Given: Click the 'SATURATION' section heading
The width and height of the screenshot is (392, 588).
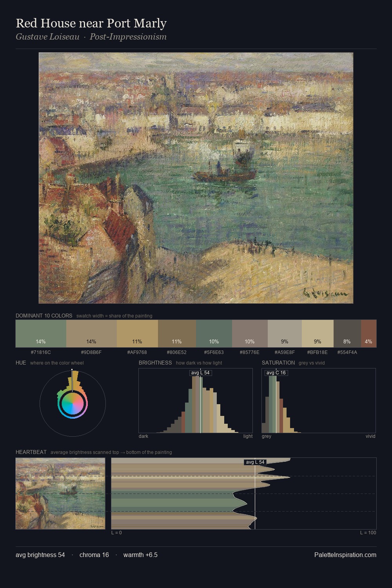Looking at the screenshot, I should tap(278, 363).
